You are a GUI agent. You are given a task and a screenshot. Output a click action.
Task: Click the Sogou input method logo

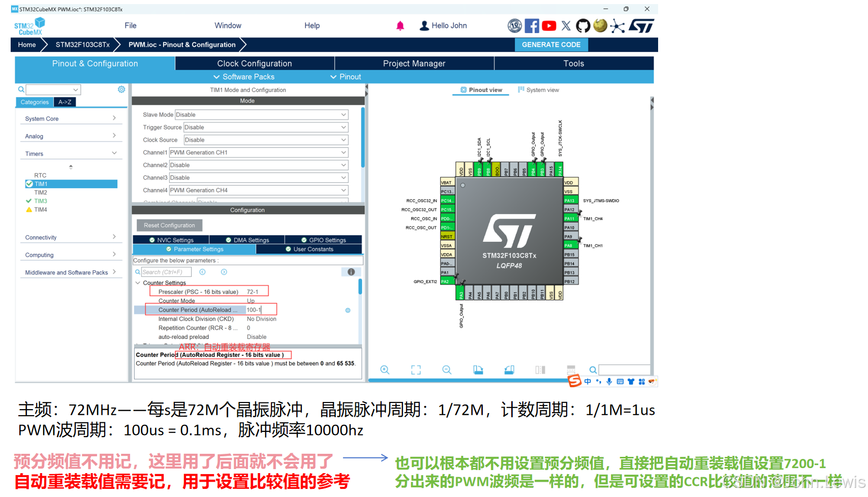click(574, 381)
